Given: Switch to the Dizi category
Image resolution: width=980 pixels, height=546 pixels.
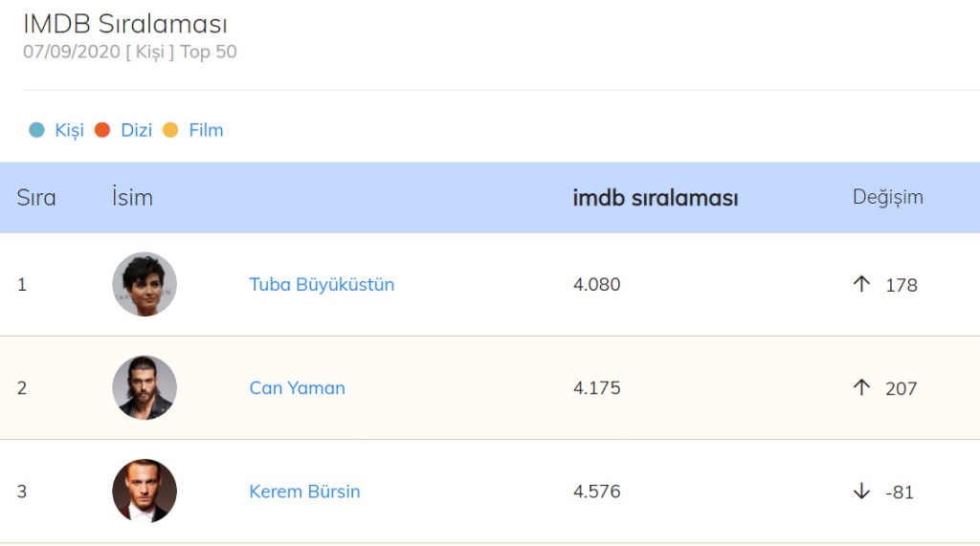Looking at the screenshot, I should click(136, 130).
